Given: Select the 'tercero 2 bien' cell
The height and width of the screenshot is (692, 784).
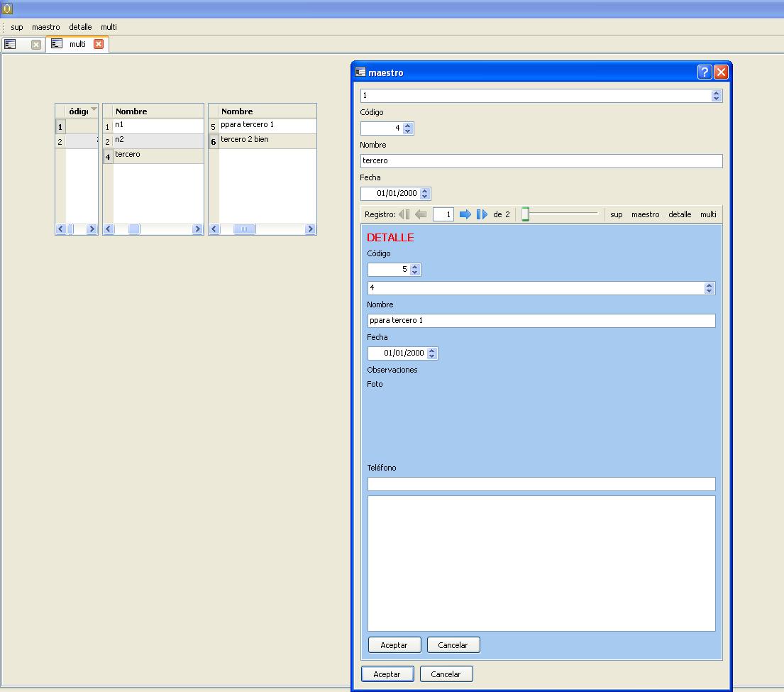Looking at the screenshot, I should [x=267, y=141].
